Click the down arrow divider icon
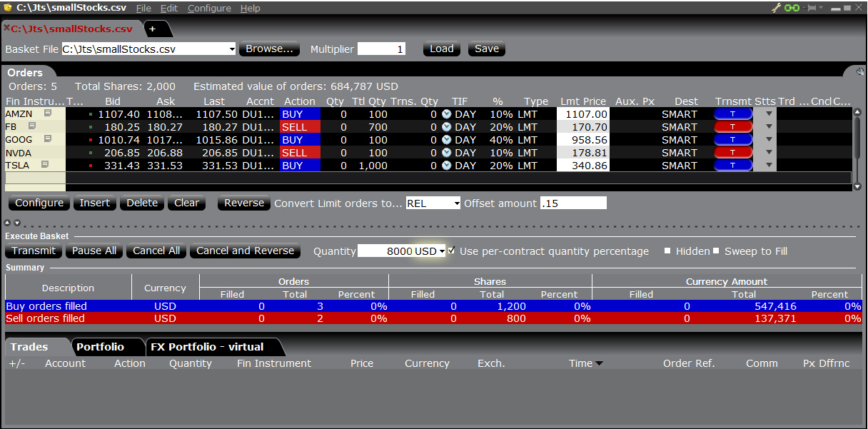Image resolution: width=868 pixels, height=429 pixels. pos(16,223)
